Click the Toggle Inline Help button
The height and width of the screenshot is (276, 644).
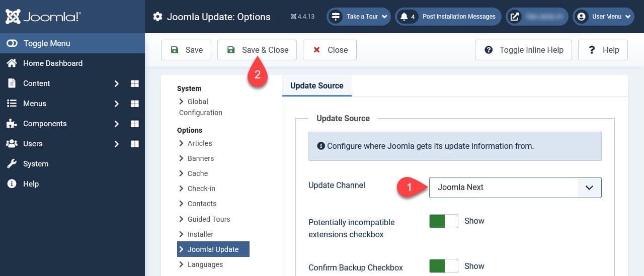pyautogui.click(x=523, y=50)
